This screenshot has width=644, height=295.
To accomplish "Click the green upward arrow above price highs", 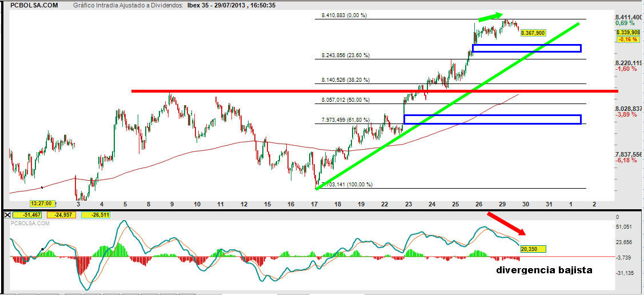I will [490, 17].
